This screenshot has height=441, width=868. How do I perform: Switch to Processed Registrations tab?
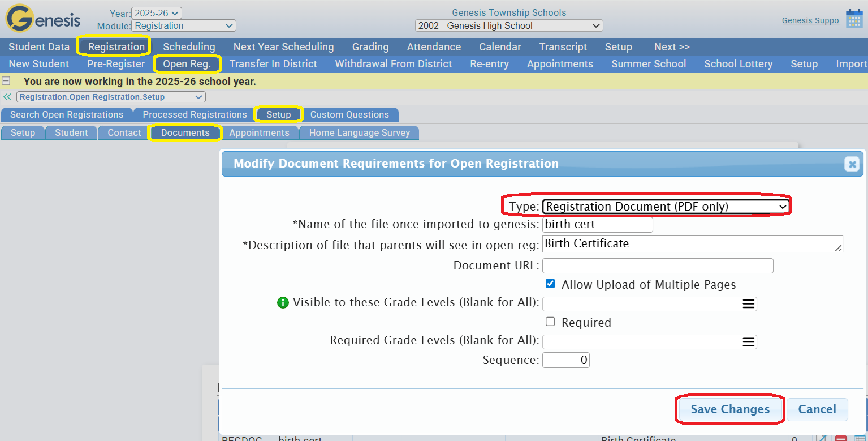(x=195, y=114)
